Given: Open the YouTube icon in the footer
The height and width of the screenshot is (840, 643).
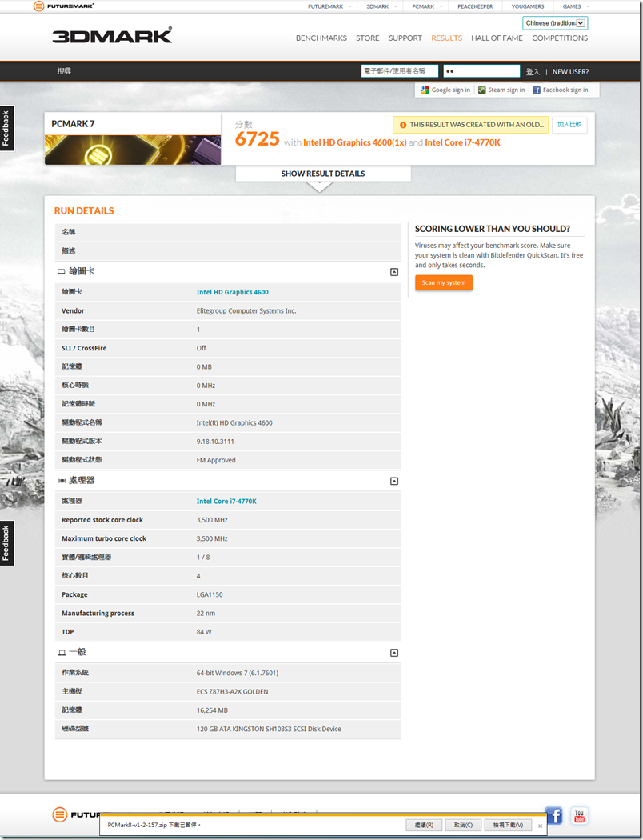Looking at the screenshot, I should click(579, 815).
